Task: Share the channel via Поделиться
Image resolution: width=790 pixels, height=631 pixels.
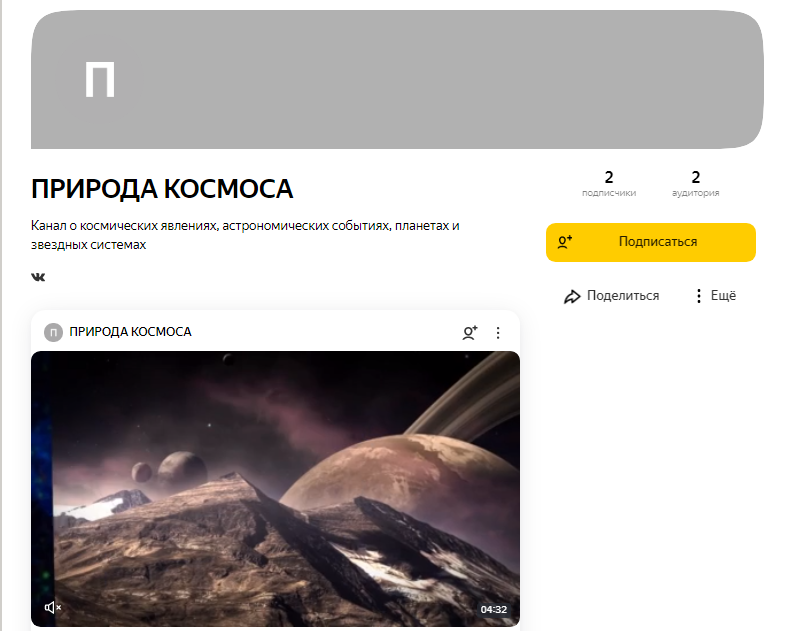Action: [611, 296]
